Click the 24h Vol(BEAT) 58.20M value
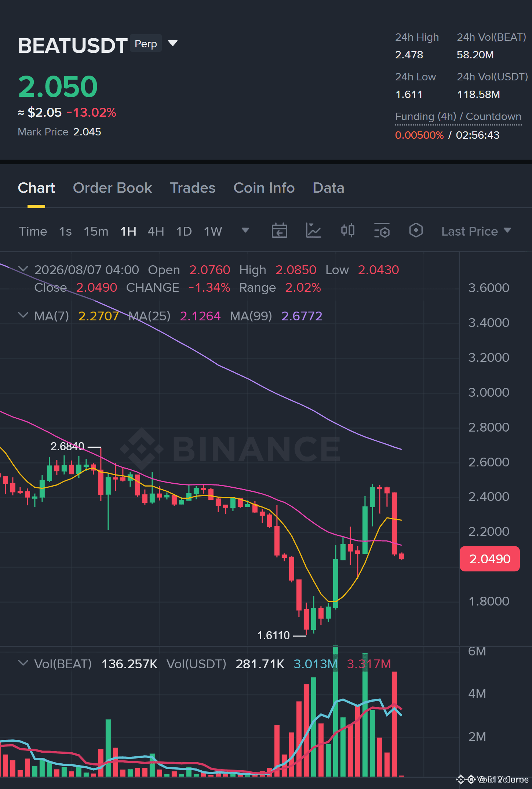532x789 pixels. [475, 55]
